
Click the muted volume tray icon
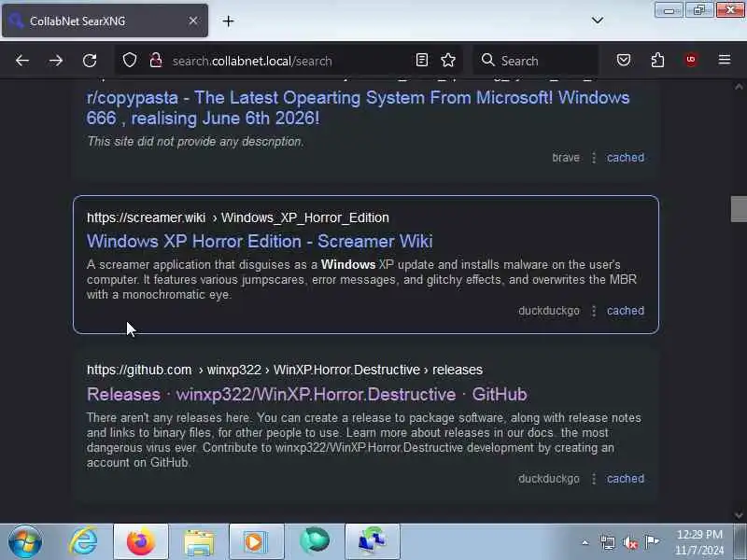(x=630, y=542)
